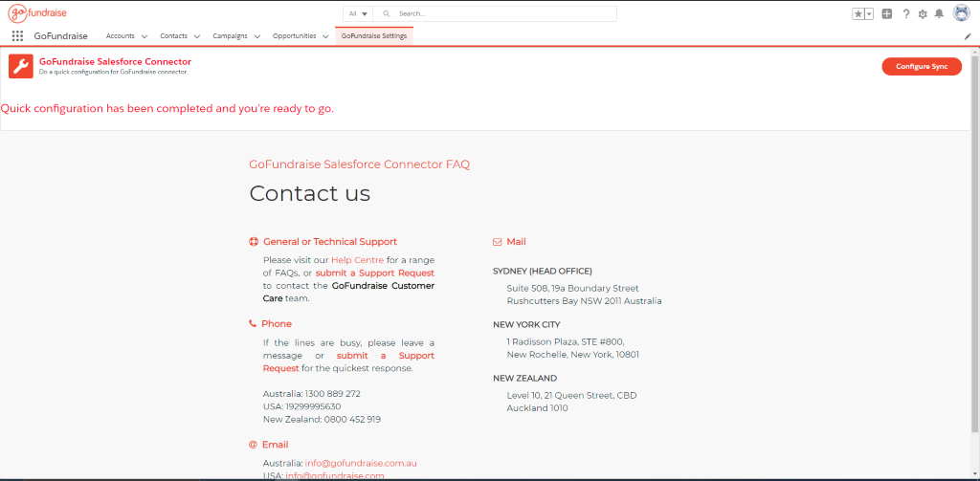
Task: Click the orange wrench connector icon
Action: click(21, 66)
